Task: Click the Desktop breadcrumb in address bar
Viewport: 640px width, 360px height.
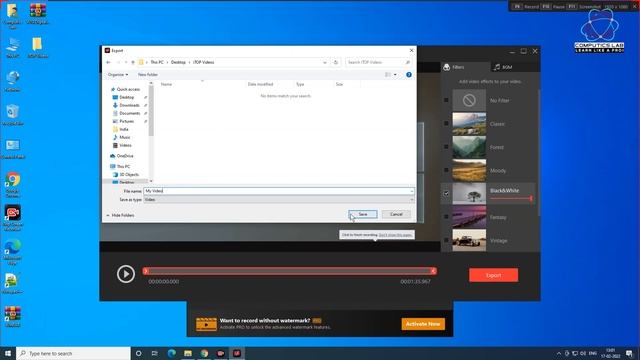Action: (x=178, y=62)
